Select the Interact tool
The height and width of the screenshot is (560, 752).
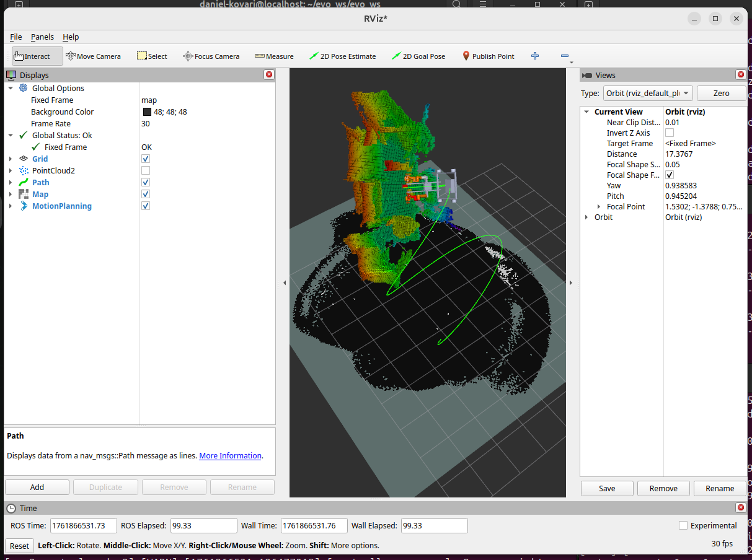[37, 56]
